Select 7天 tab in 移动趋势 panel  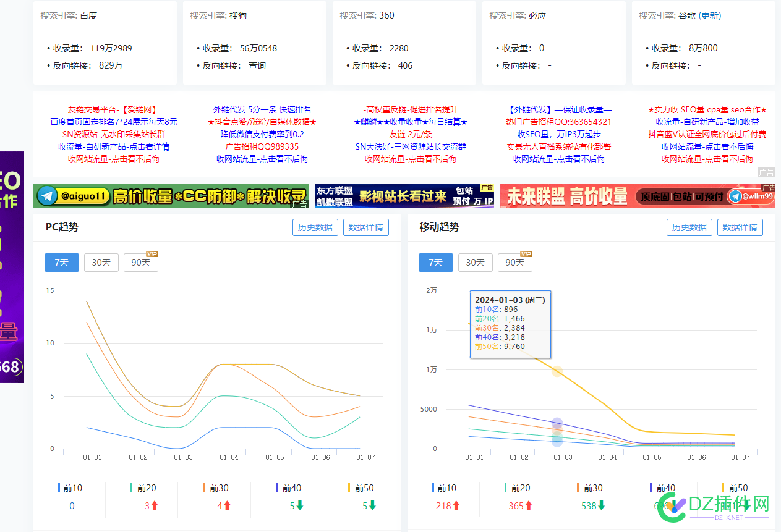pos(436,262)
